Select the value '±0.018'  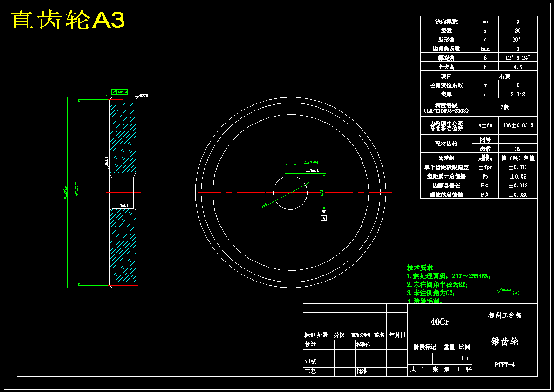pyautogui.click(x=518, y=185)
